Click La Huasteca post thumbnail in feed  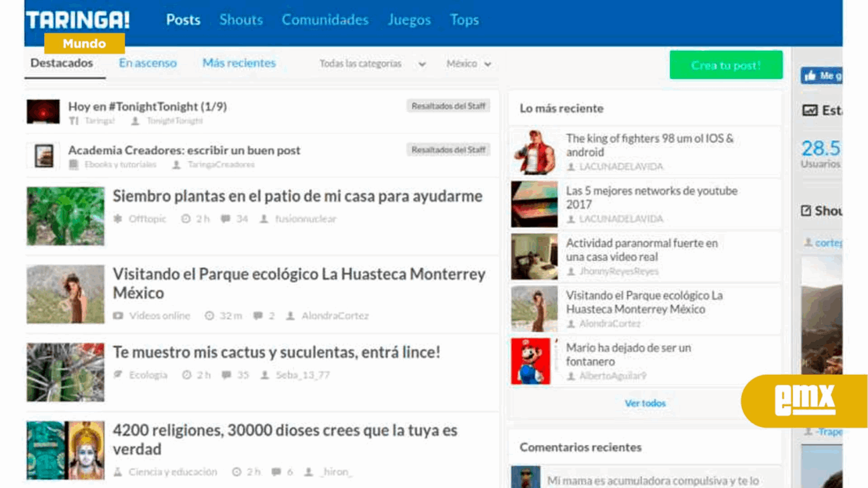point(66,294)
